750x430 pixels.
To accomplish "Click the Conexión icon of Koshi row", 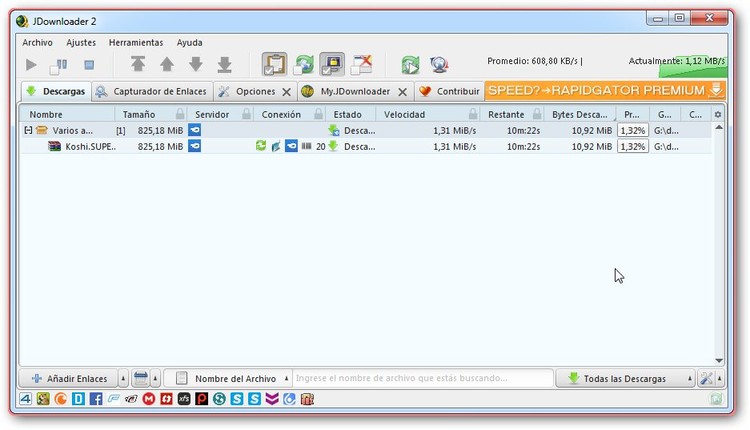I will click(291, 146).
